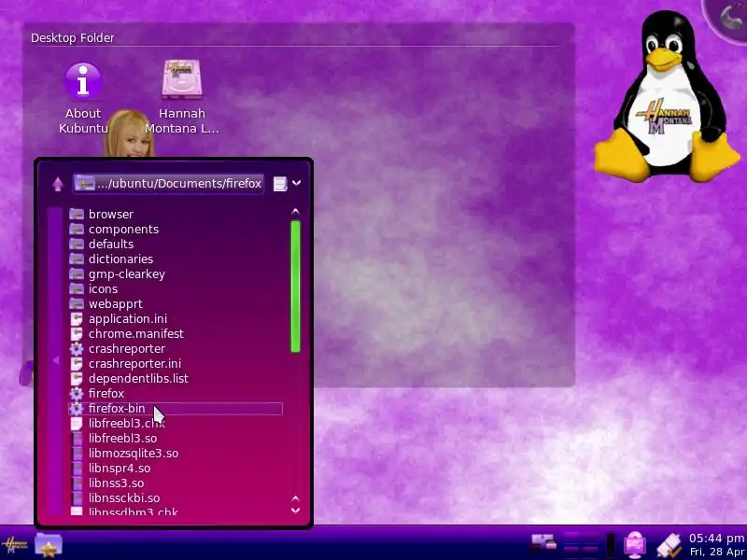Click the green scrollbar thumb in file list
The image size is (747, 560).
(x=295, y=287)
